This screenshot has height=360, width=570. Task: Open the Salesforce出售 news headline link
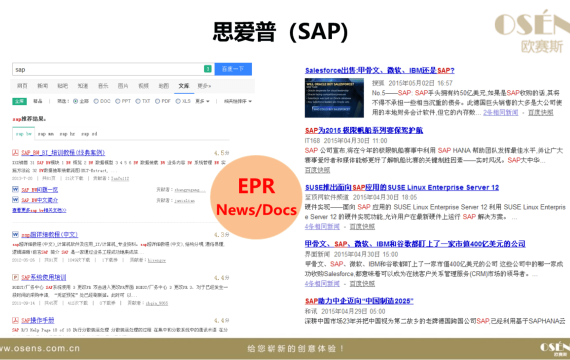(380, 71)
